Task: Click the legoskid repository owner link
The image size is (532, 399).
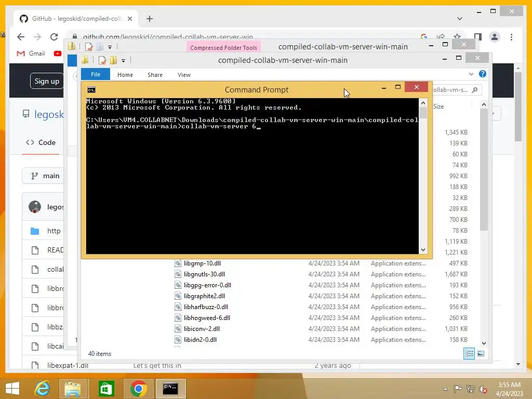Action: [49, 114]
